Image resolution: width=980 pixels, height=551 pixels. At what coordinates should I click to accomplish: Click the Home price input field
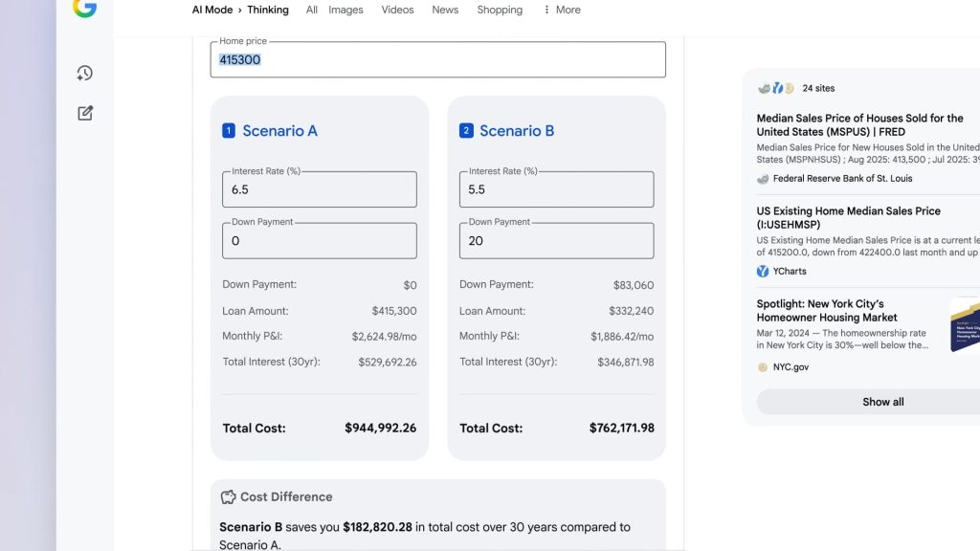click(x=437, y=60)
